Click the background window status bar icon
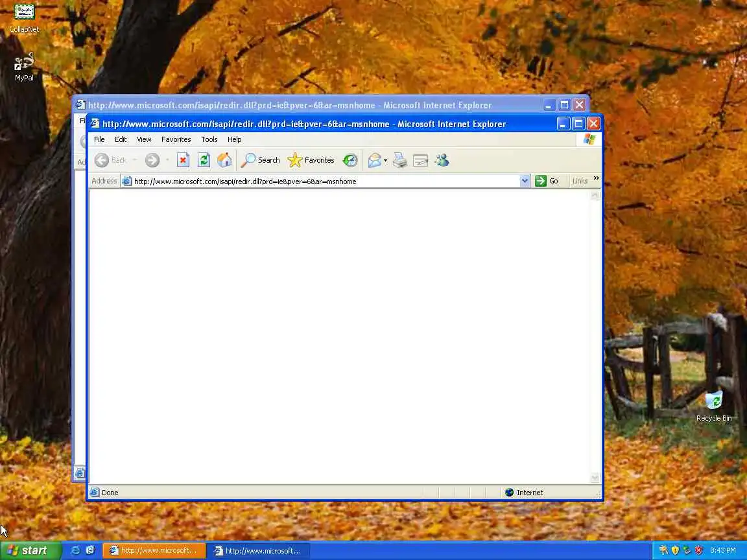 pyautogui.click(x=80, y=473)
